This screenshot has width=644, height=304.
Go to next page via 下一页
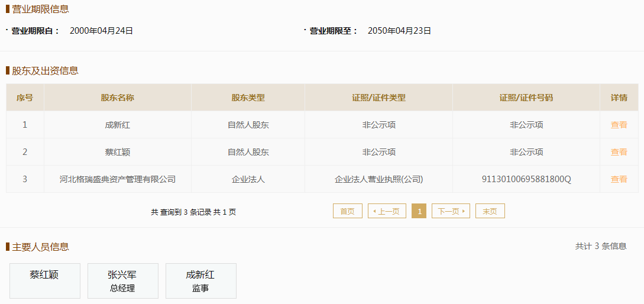pyautogui.click(x=451, y=211)
